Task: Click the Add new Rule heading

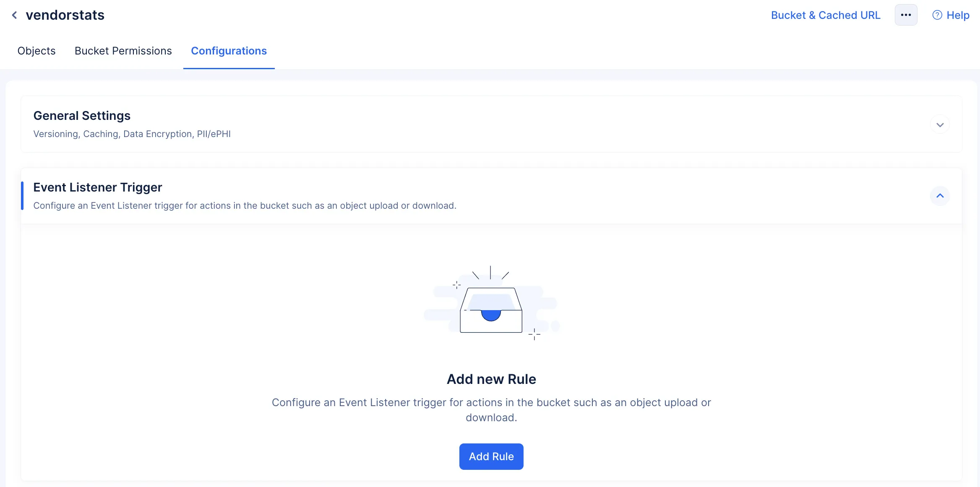Action: tap(491, 379)
